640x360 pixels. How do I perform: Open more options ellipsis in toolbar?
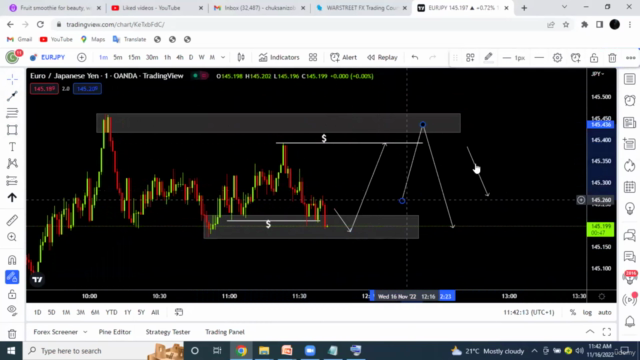631,58
